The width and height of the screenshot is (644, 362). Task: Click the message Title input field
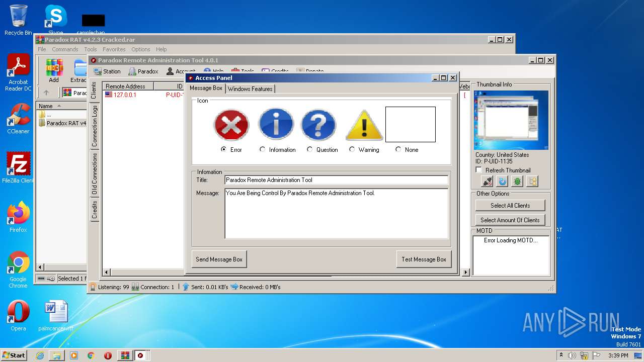[336, 180]
